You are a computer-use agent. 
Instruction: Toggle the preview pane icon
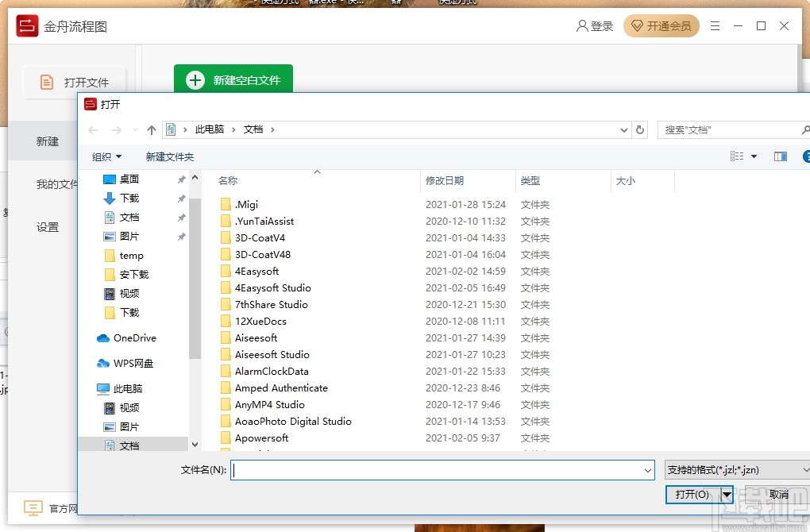780,156
